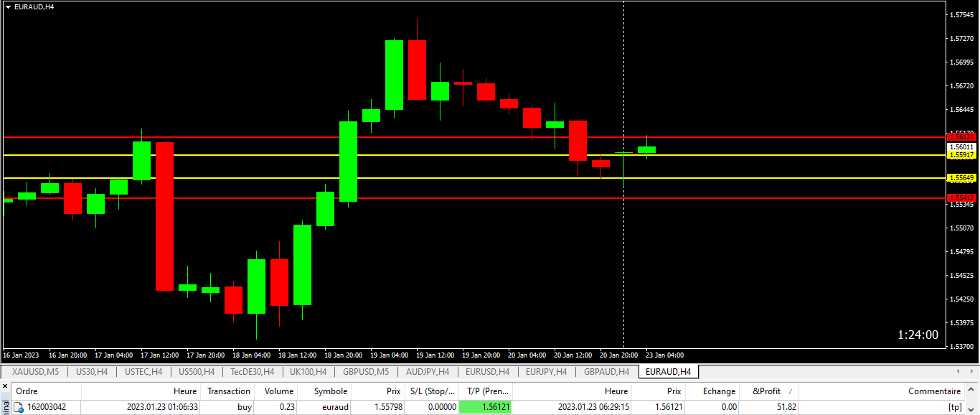Click the order document icon beside 162003042
980x415 pixels.
coord(19,407)
